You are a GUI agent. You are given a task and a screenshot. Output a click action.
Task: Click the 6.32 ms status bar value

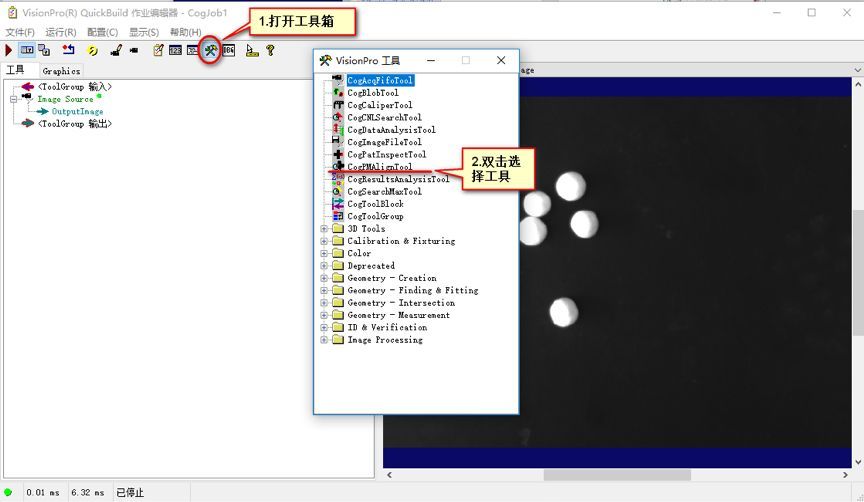[x=88, y=492]
